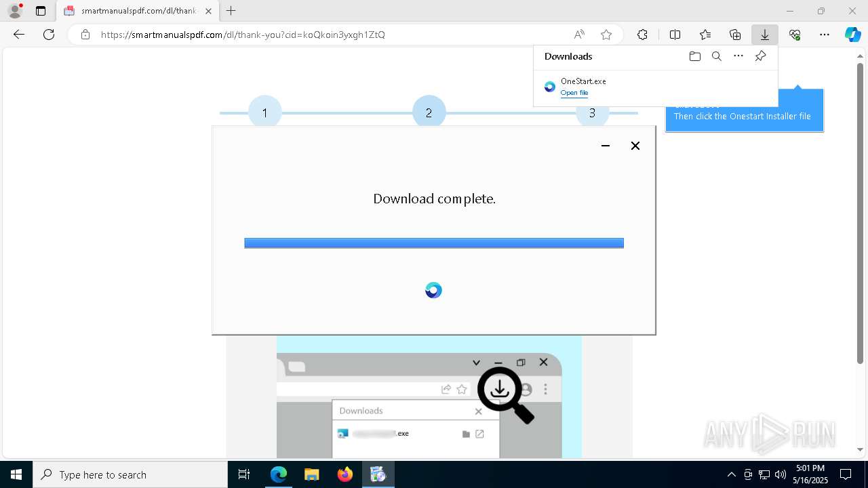
Task: Click the OneStart logo in dialog
Action: pos(433,290)
